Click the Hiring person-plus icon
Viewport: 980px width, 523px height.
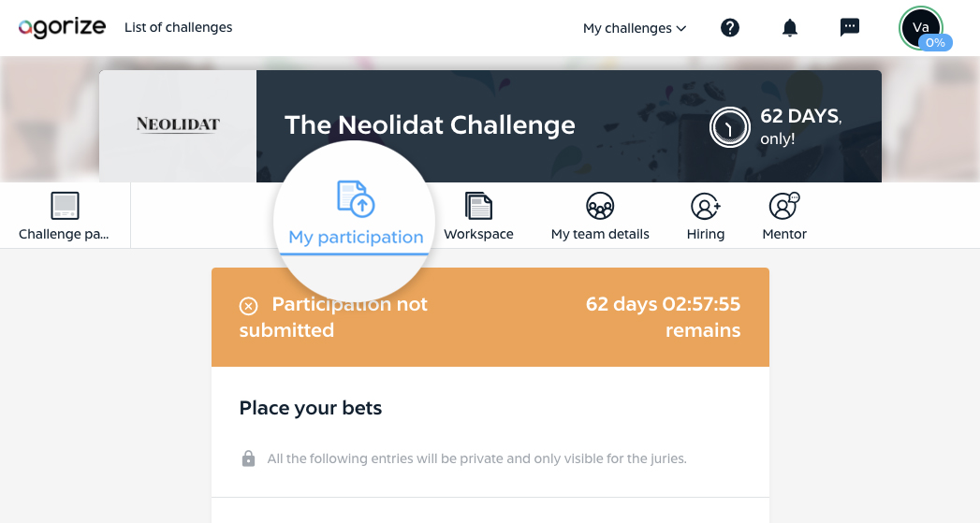click(706, 206)
